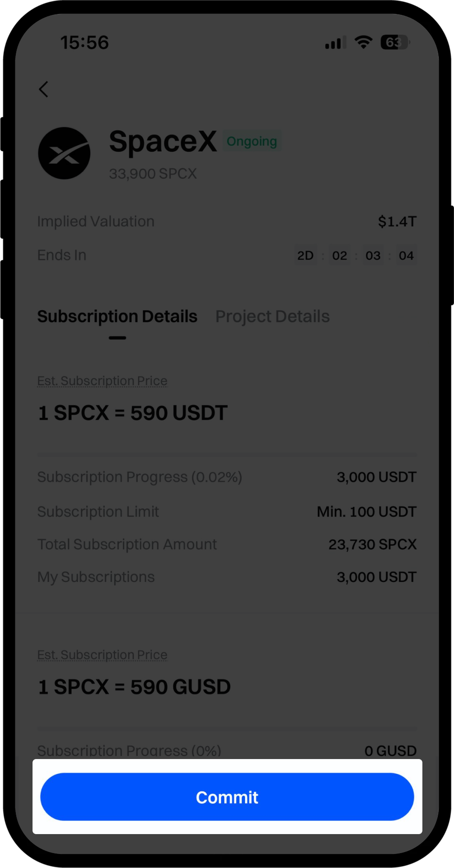Screen dimensions: 454x868
Task: Tap the 15:56 clock in status bar
Action: [84, 42]
